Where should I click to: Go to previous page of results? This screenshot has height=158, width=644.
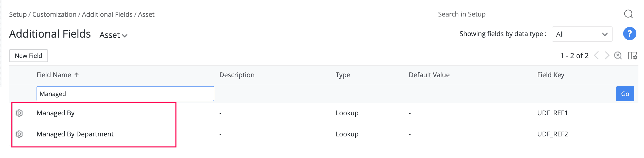[597, 55]
